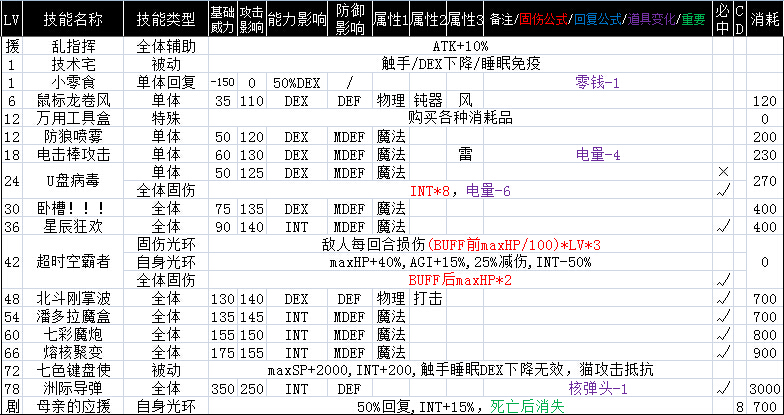
Task: Select the 技能名称 column header
Action: click(73, 20)
